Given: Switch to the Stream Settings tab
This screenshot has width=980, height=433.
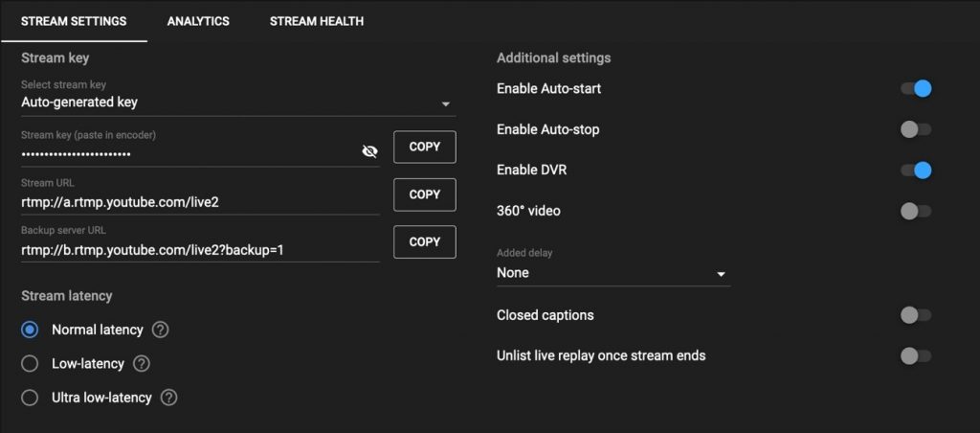Looking at the screenshot, I should click(74, 21).
